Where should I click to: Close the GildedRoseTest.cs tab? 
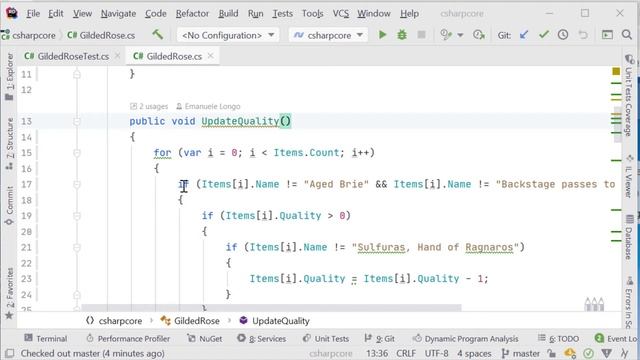(118, 56)
